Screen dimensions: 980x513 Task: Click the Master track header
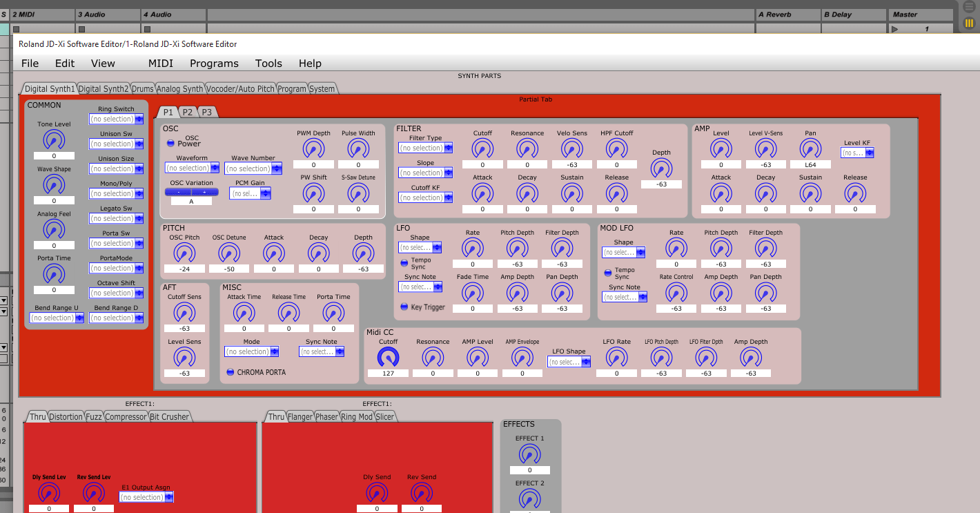tap(920, 14)
